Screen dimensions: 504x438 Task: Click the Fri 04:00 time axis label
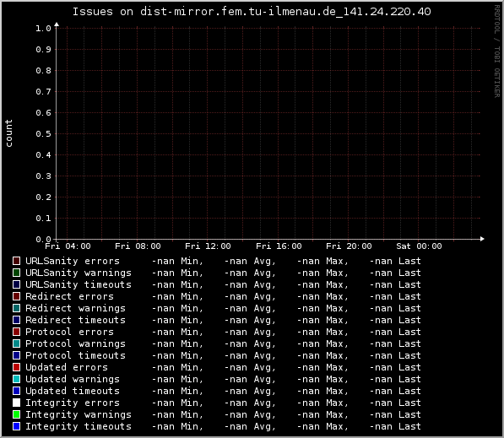68,246
